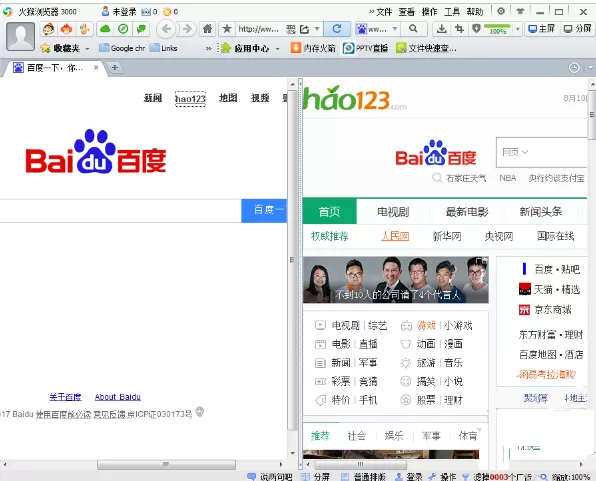596x481 pixels.
Task: Click the left pane horizontal scrollbar thumb
Action: (x=166, y=464)
